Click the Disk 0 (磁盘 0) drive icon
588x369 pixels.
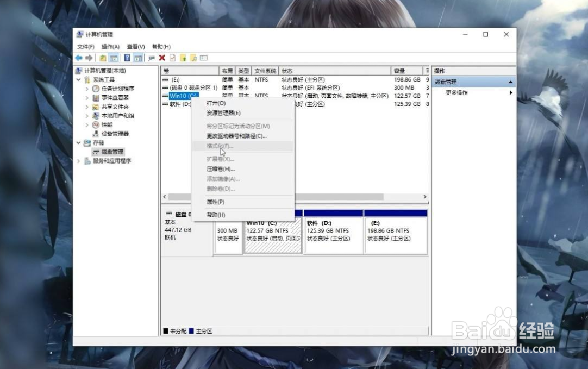pyautogui.click(x=169, y=214)
